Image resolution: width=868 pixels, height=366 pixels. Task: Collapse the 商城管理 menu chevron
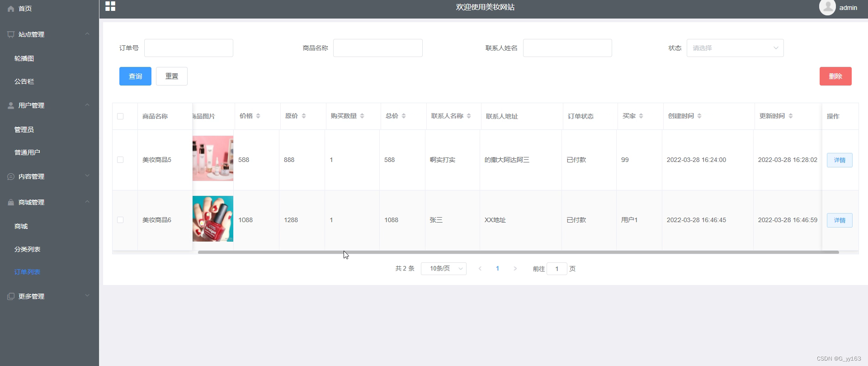[x=87, y=202]
